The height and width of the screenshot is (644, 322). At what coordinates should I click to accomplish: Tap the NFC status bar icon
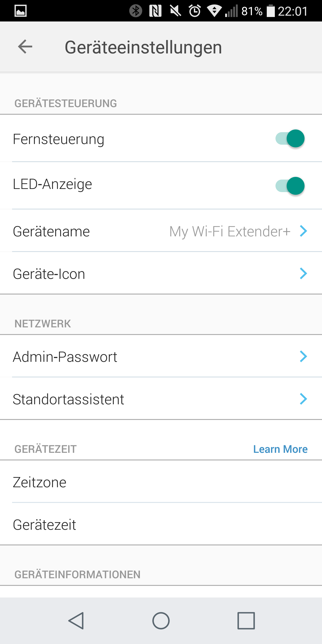pos(155,11)
